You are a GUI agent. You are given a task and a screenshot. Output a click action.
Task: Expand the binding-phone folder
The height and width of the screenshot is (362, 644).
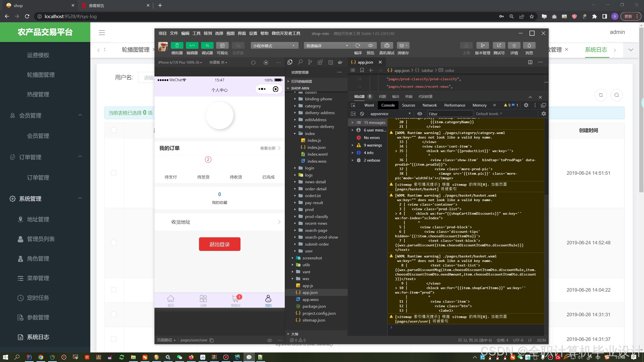click(x=318, y=99)
